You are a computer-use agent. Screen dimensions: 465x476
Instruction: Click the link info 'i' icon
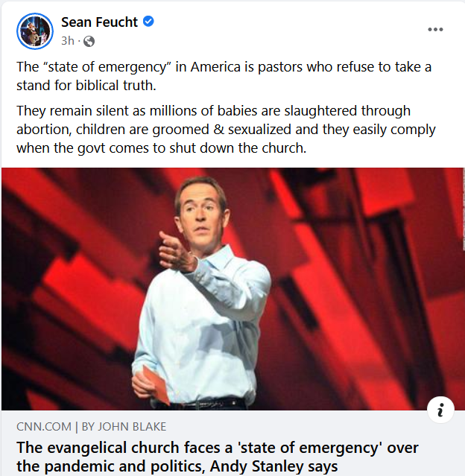440,410
